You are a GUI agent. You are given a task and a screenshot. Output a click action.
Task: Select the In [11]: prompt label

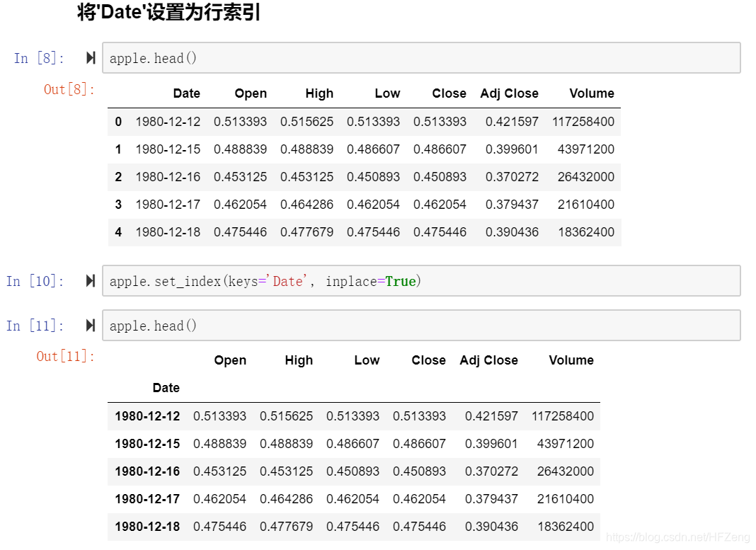[x=35, y=326]
